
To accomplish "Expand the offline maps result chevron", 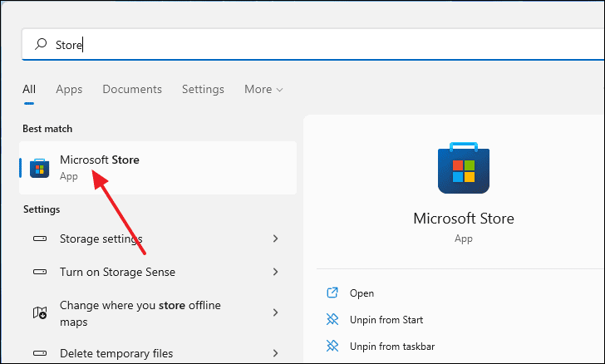I will 276,312.
